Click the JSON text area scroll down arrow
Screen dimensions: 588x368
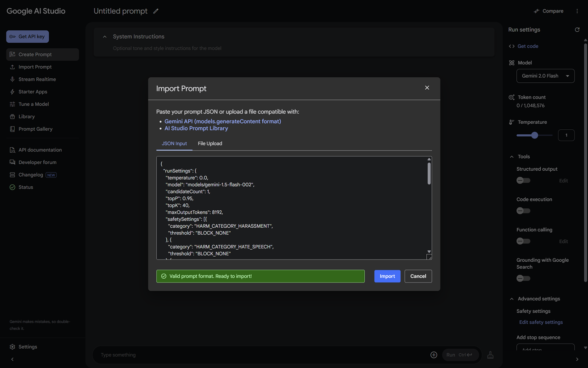(429, 252)
